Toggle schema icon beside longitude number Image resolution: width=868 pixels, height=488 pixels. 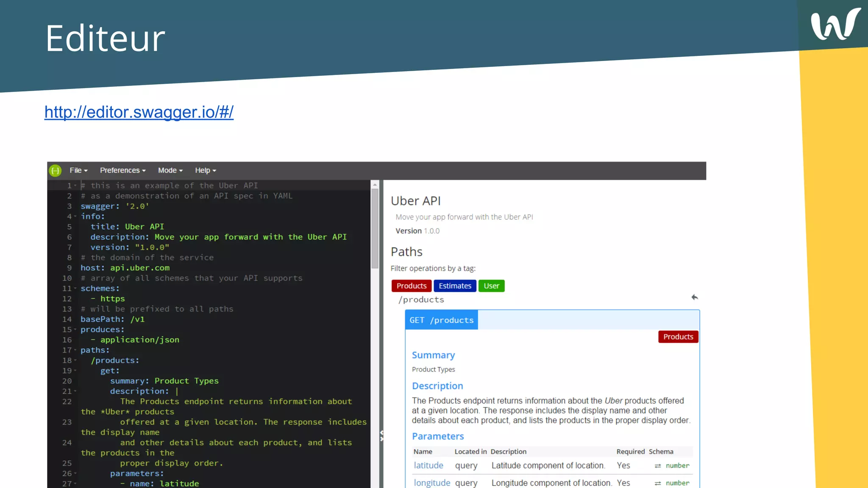point(658,483)
